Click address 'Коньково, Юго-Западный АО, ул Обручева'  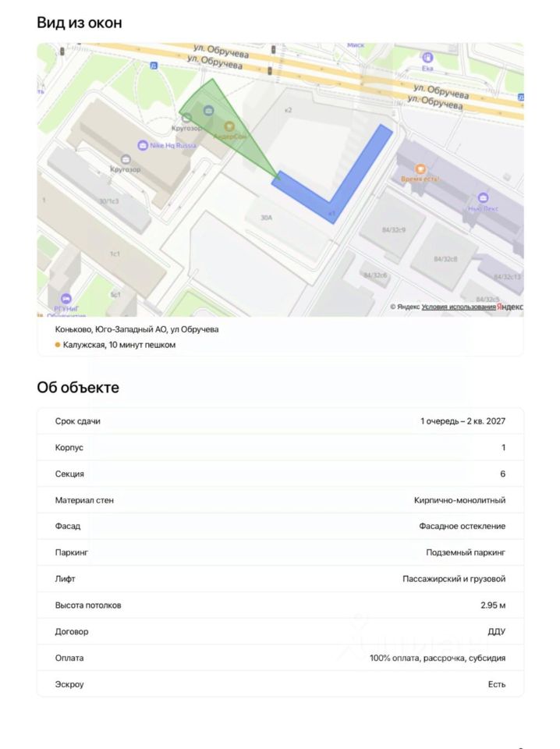coord(137,329)
